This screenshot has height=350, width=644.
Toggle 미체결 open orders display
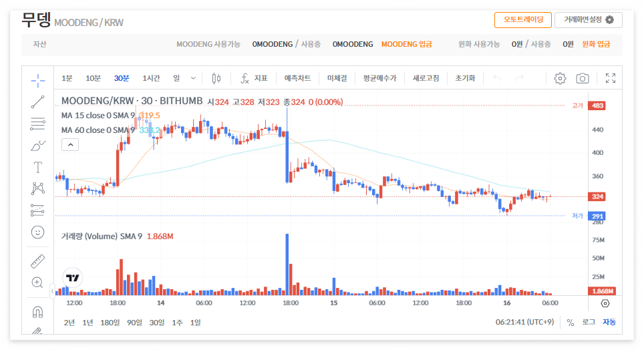337,78
